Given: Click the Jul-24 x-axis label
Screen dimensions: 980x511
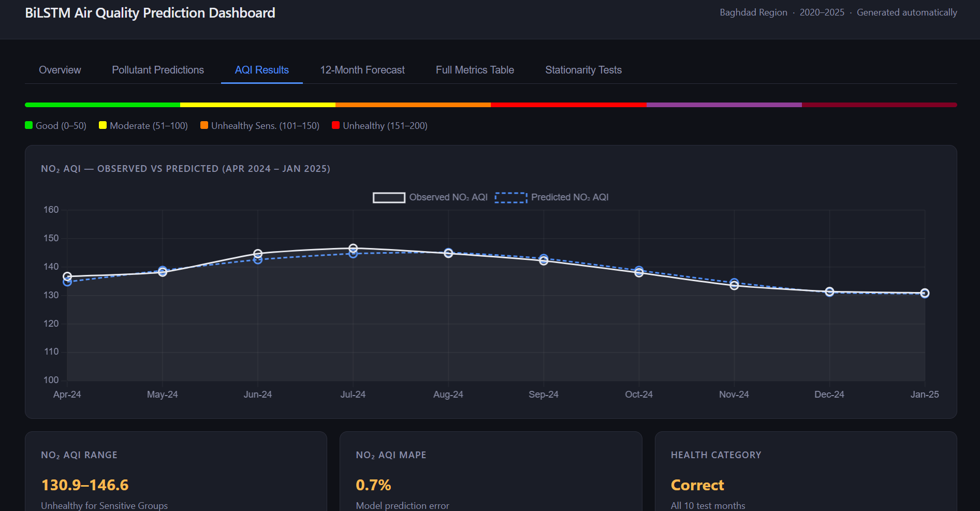Looking at the screenshot, I should pyautogui.click(x=353, y=395).
